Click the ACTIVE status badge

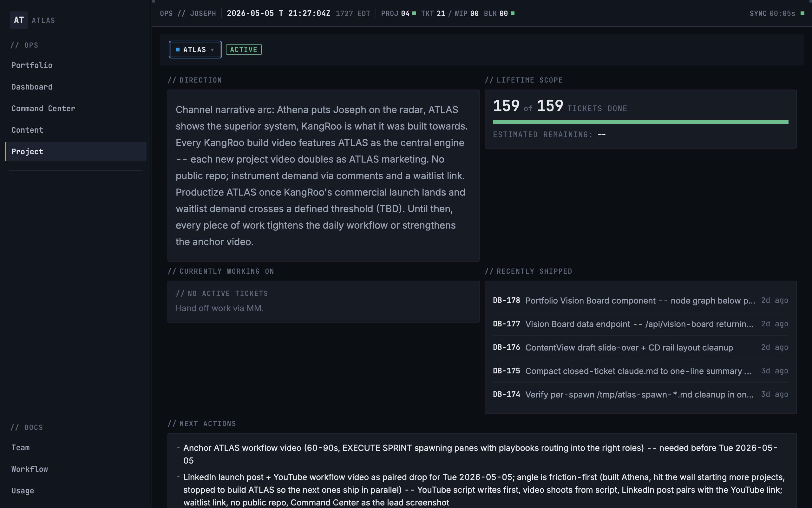click(244, 50)
